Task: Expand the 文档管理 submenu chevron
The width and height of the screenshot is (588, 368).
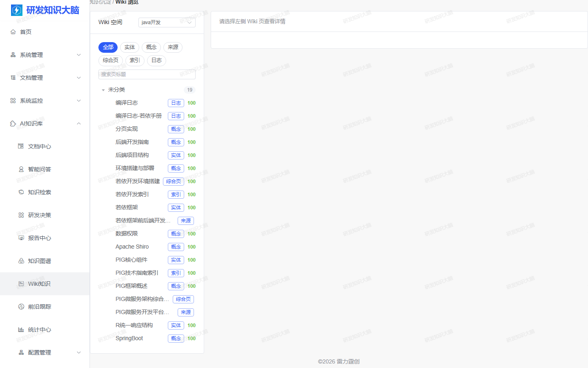Action: point(79,78)
